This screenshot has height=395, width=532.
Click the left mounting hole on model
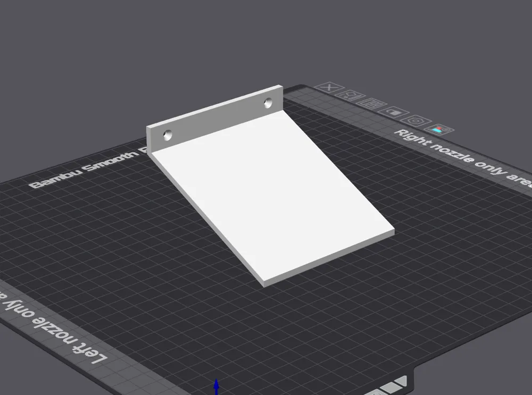(x=168, y=134)
